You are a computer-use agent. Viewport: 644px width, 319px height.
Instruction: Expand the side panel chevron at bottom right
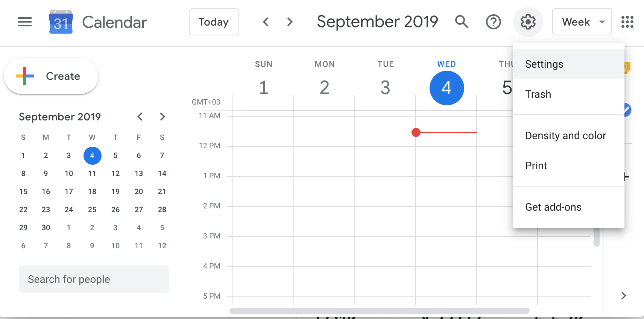(x=624, y=296)
